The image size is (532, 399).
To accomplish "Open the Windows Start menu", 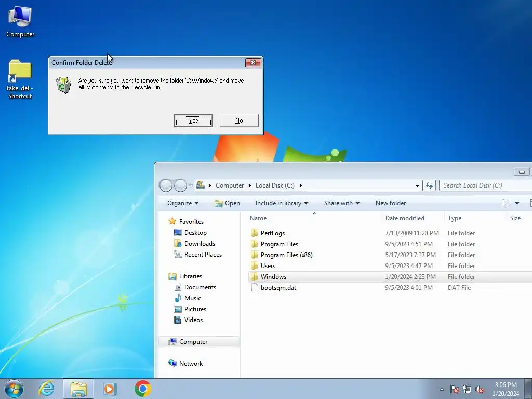I will [x=14, y=389].
